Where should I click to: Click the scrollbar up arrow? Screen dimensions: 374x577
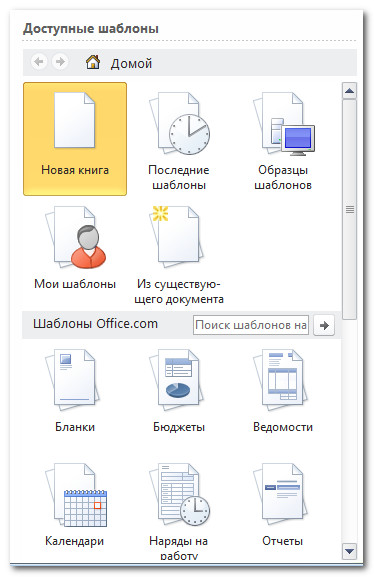tap(349, 91)
